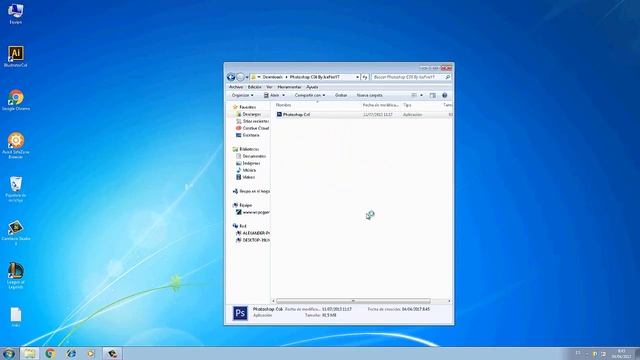Image resolution: width=640 pixels, height=360 pixels.
Task: Click the Photoshop CS6 folder path segment
Action: (x=314, y=77)
